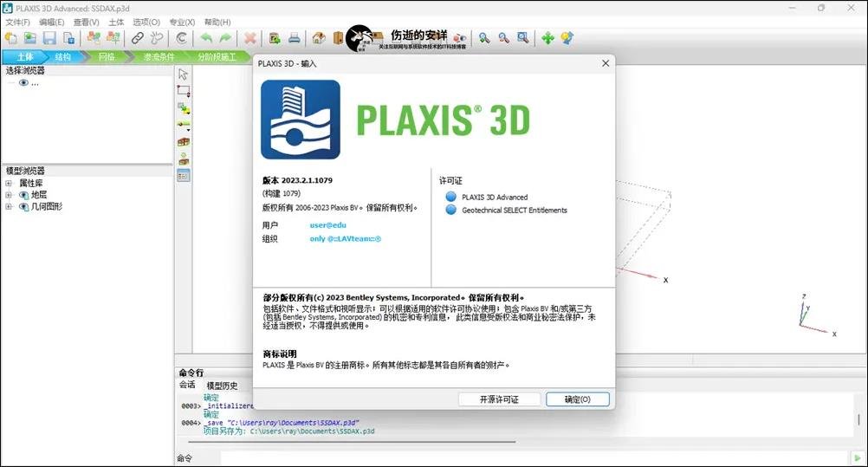This screenshot has height=467, width=868.
Task: Click the 版本 2023.2.1.1079 text
Action: pos(297,180)
